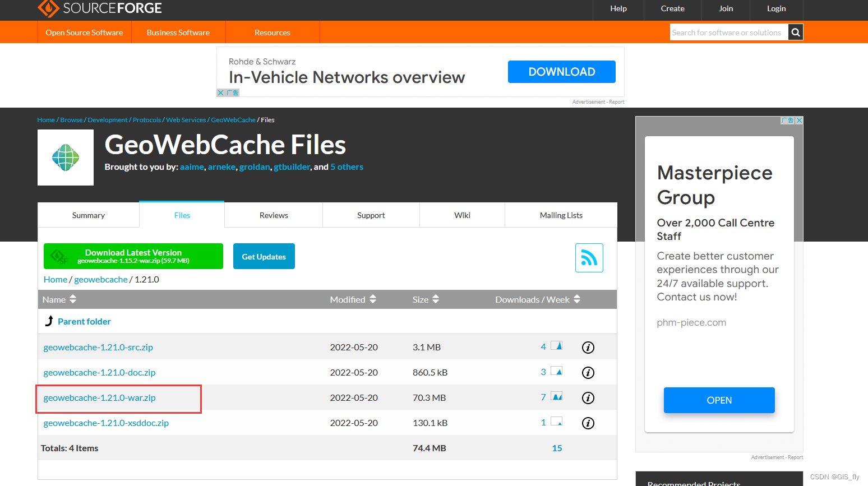
Task: Open the downloads sparkline chart for geowebcache-1.21.0-src.zip
Action: pos(556,345)
